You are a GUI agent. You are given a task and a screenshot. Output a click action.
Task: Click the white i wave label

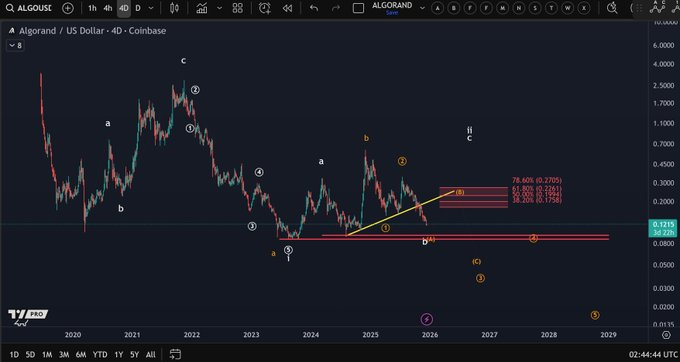coord(288,258)
